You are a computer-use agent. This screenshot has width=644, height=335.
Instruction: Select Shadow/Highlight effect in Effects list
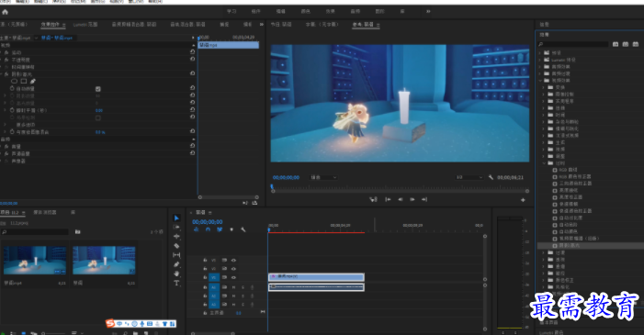pyautogui.click(x=570, y=245)
